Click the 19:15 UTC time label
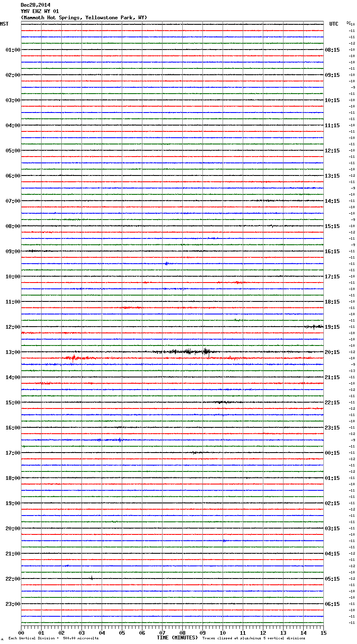 [x=332, y=327]
